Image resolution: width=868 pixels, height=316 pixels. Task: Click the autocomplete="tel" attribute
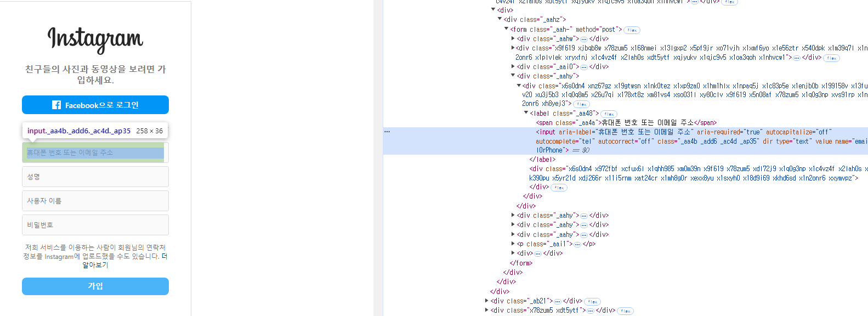coord(565,141)
